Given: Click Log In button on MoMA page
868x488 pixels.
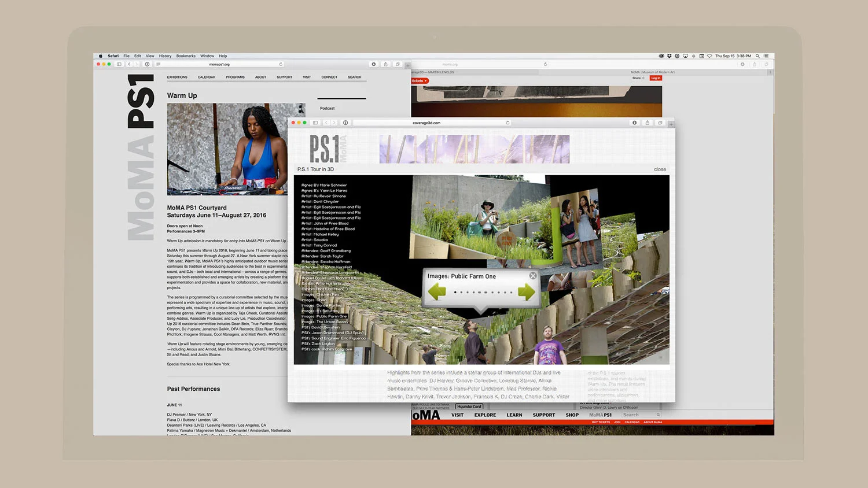Looking at the screenshot, I should [656, 78].
